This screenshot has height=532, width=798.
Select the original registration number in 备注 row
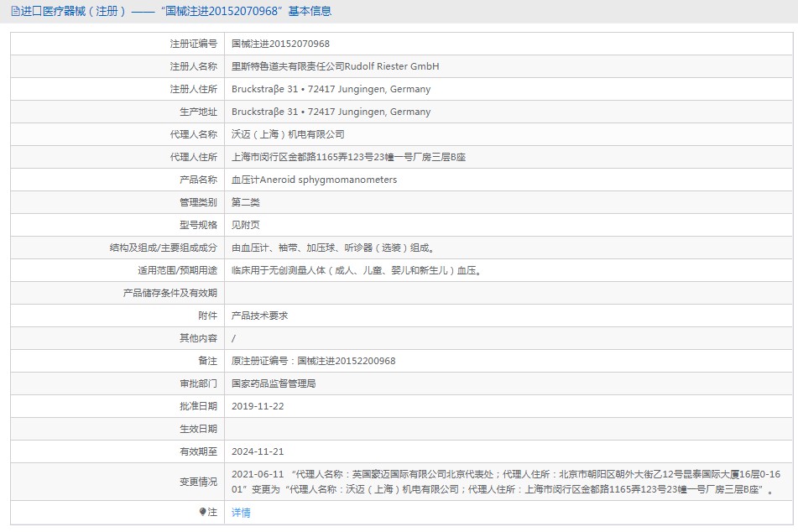click(313, 361)
